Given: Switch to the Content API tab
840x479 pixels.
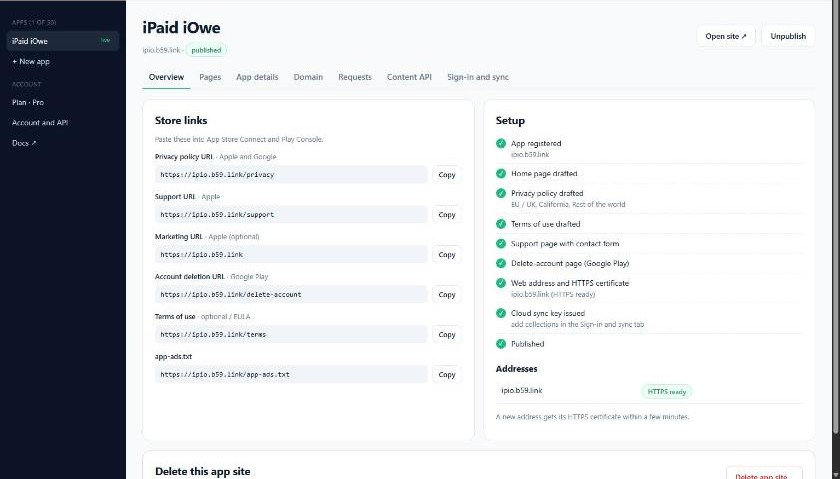Looking at the screenshot, I should click(409, 77).
